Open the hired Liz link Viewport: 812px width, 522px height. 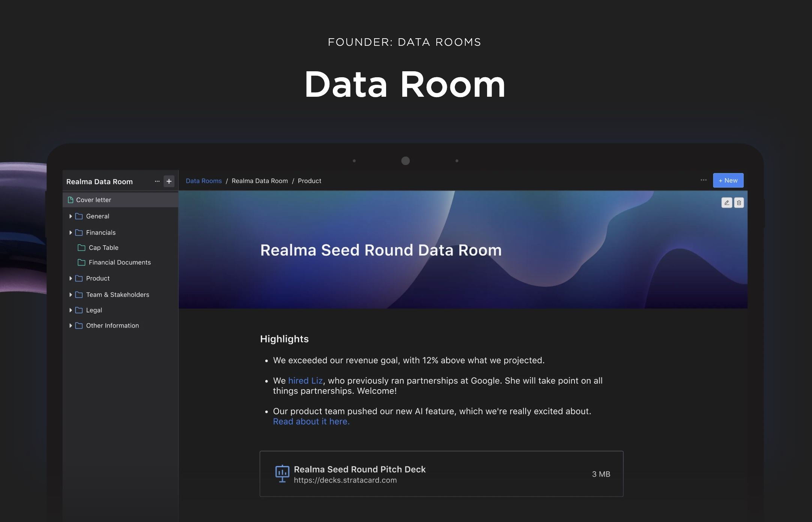click(305, 381)
